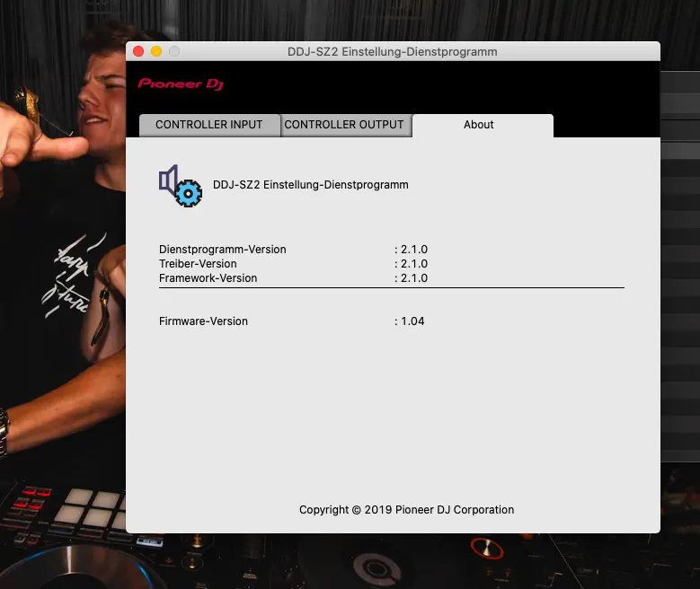The image size is (700, 589).
Task: Click the utility name heading beside the icon
Action: (310, 185)
